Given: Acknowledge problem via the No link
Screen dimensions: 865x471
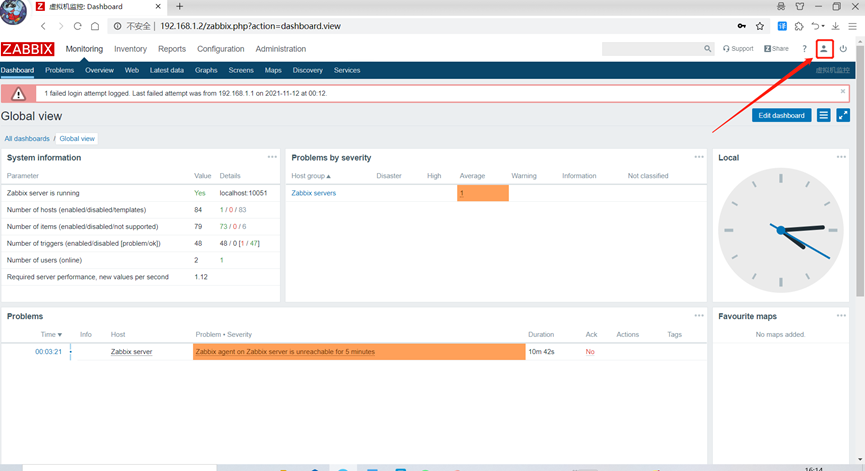Looking at the screenshot, I should (x=590, y=351).
